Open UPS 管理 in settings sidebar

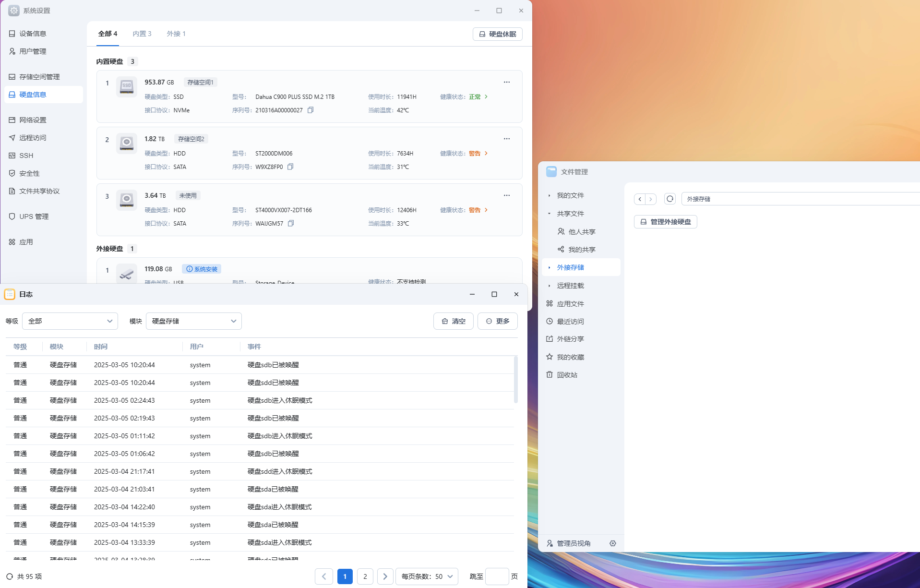(44, 216)
